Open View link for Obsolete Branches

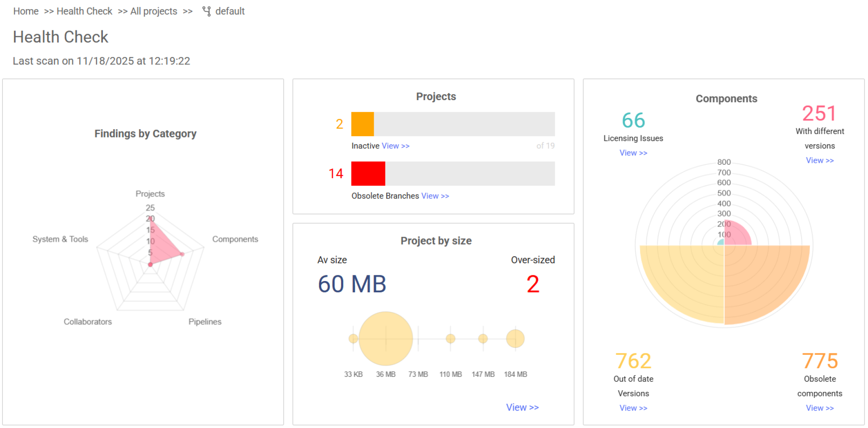coord(435,196)
